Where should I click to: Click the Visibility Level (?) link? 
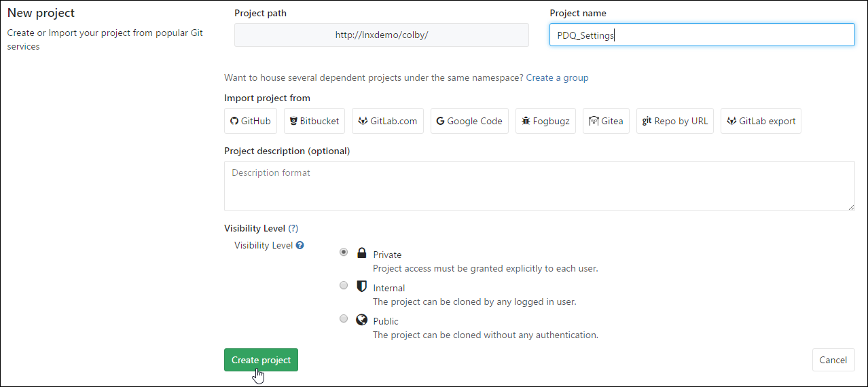click(293, 229)
